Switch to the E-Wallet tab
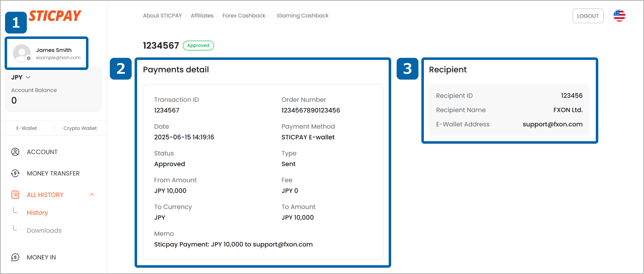The image size is (644, 274). 27,128
